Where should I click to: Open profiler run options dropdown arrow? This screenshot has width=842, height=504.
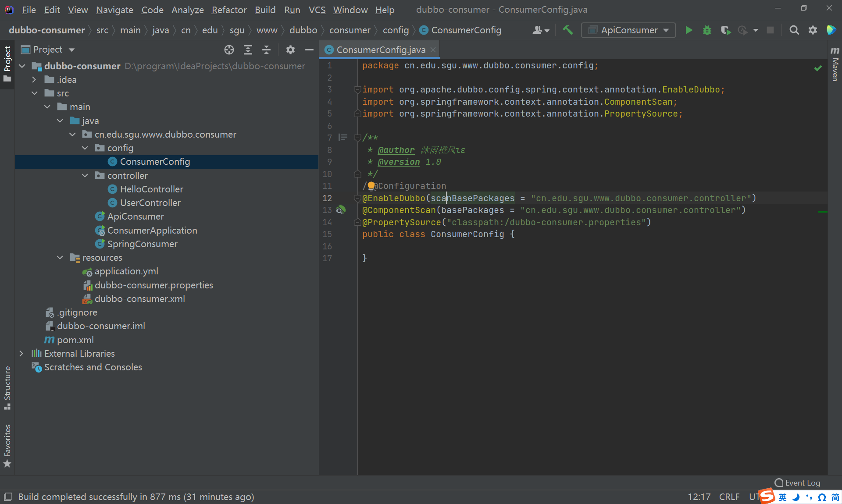[756, 30]
